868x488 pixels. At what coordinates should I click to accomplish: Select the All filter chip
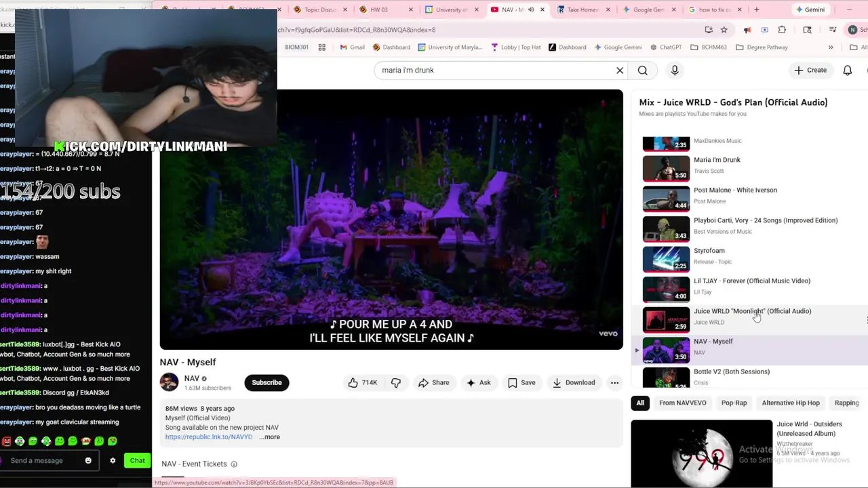(x=640, y=403)
